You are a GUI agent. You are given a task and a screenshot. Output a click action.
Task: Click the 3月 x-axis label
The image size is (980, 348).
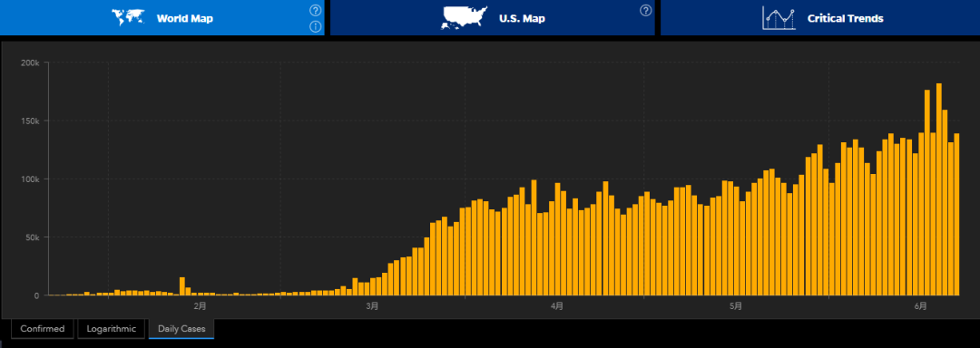coord(372,306)
